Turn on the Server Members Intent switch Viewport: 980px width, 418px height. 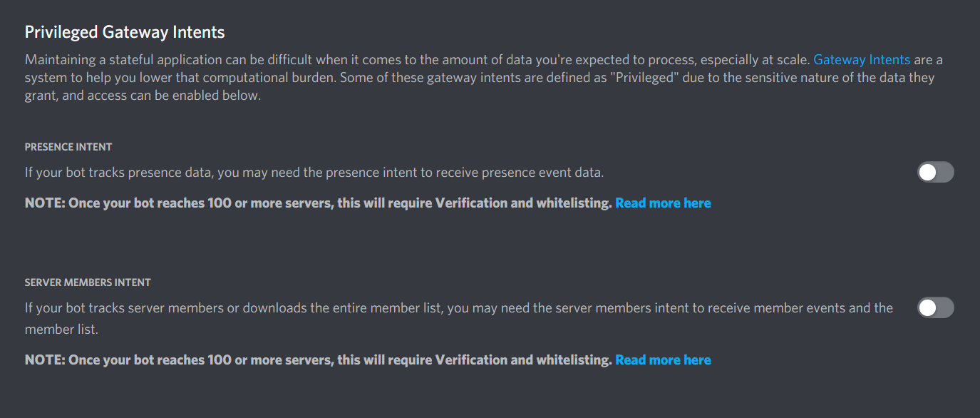coord(935,308)
